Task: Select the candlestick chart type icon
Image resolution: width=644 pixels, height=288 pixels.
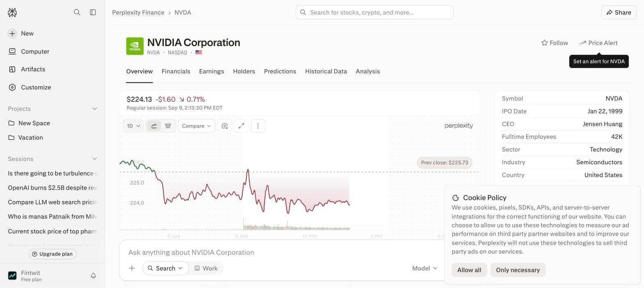Action: tap(168, 126)
